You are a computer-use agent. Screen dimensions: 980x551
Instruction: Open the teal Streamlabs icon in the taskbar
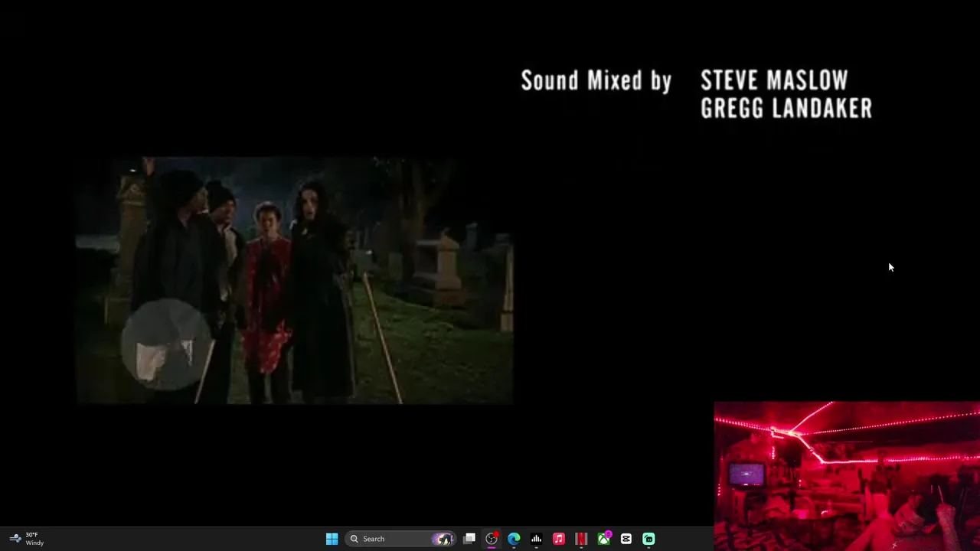648,539
